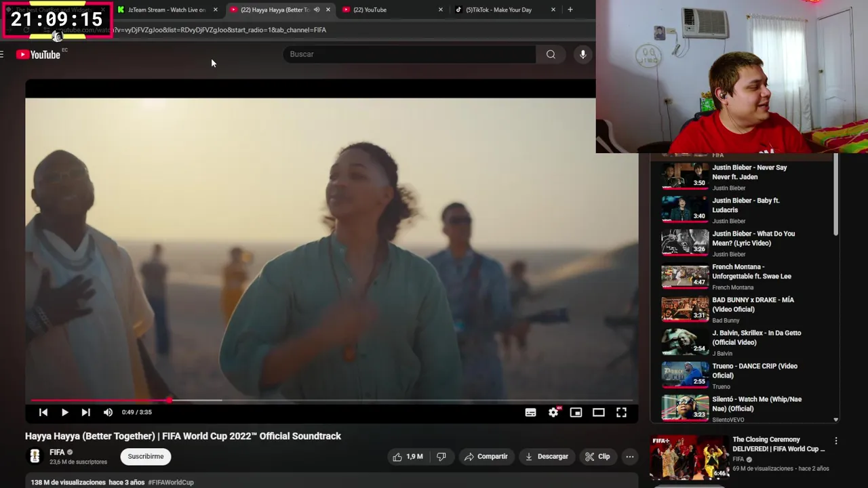868x488 pixels.
Task: Close the TikTok tab
Action: click(x=553, y=9)
